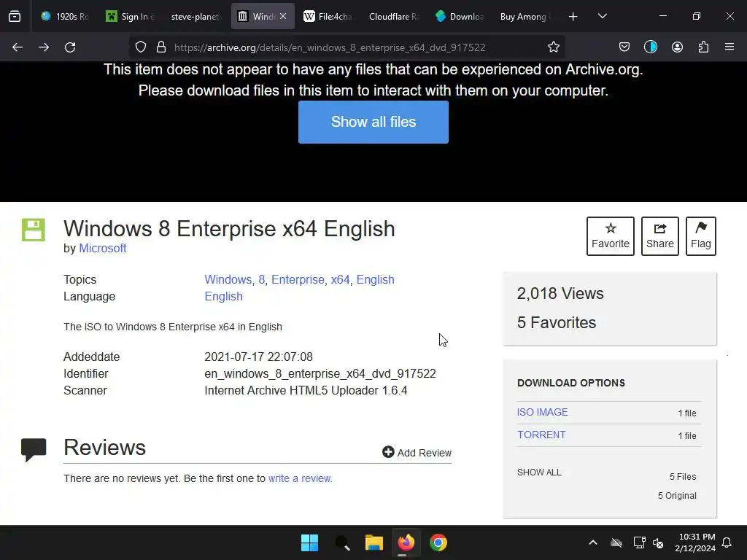Open the Extensions puzzle icon

[704, 47]
